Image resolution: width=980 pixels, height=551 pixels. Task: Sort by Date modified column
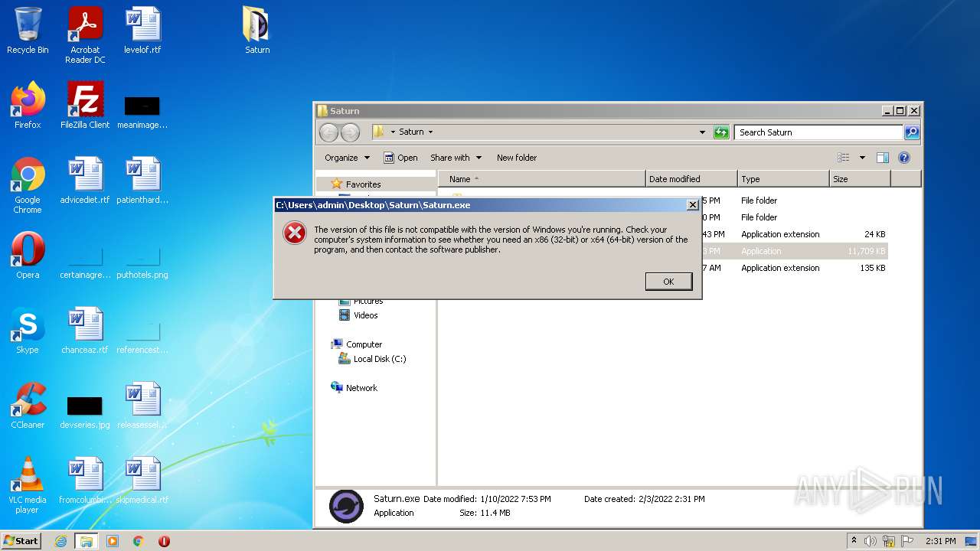click(691, 179)
